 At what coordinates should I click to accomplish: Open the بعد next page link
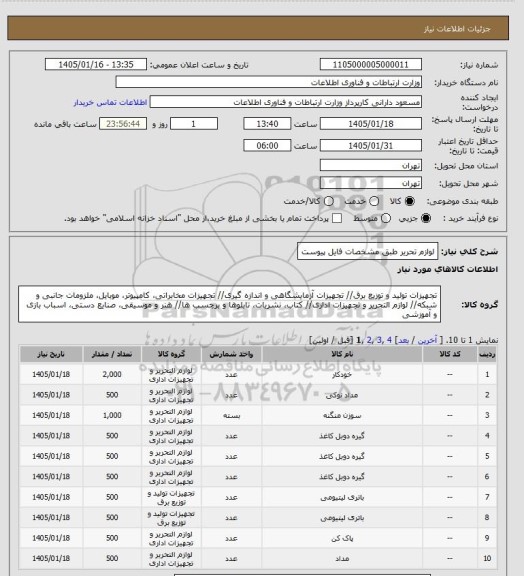pyautogui.click(x=403, y=340)
